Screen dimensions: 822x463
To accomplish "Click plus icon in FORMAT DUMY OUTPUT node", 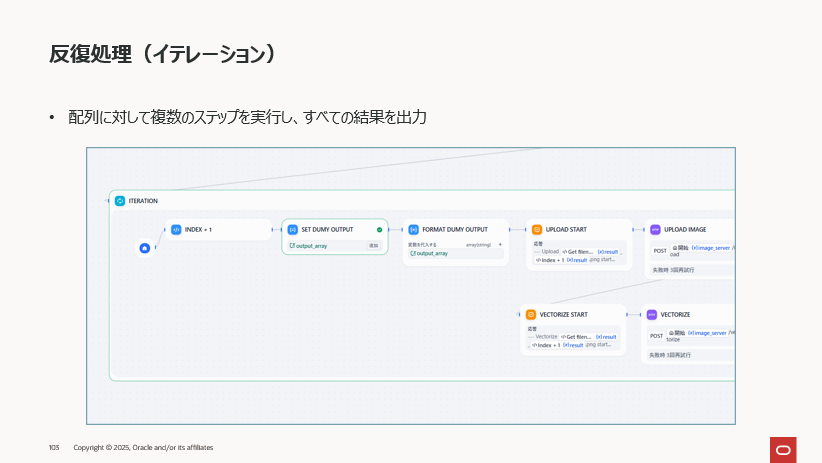I will tap(500, 244).
